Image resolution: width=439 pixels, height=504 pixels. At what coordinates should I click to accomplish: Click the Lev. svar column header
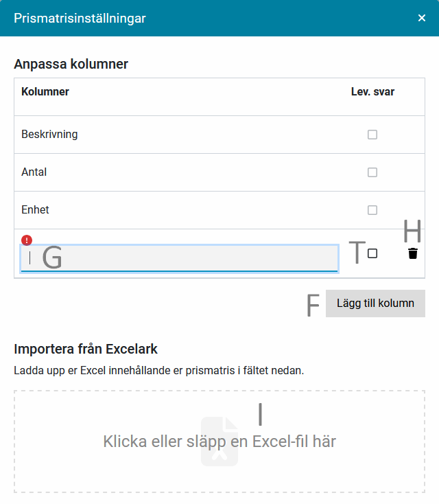372,91
